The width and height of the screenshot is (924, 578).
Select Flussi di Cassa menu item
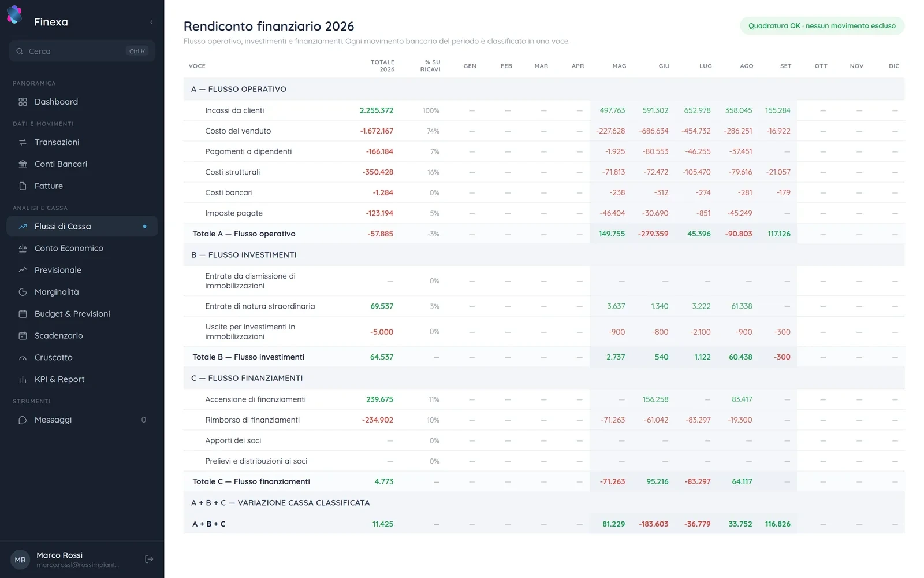point(82,227)
